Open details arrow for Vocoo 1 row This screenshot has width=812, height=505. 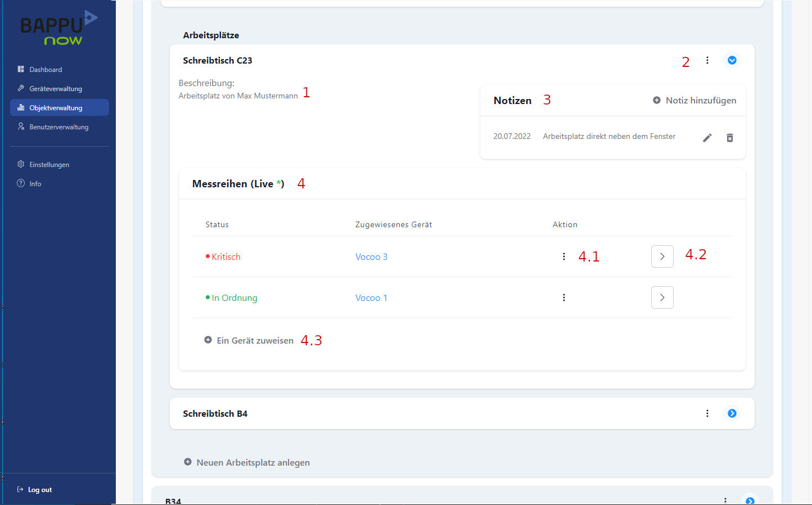[662, 297]
